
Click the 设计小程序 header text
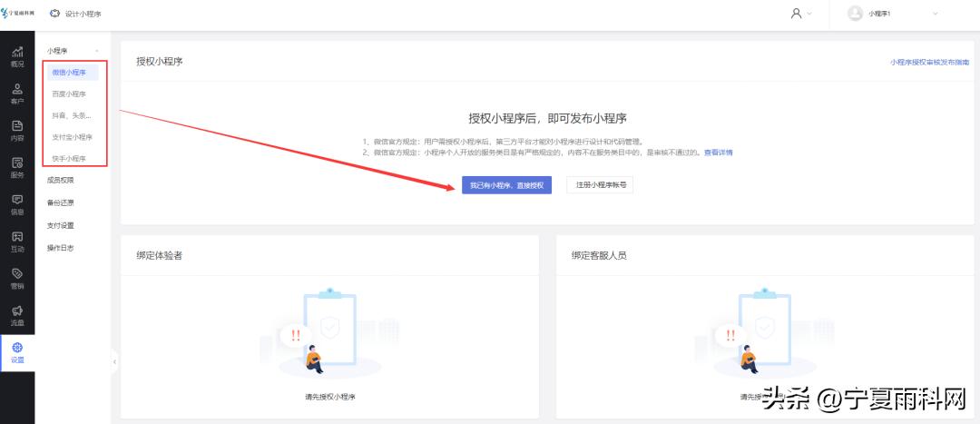[x=83, y=13]
